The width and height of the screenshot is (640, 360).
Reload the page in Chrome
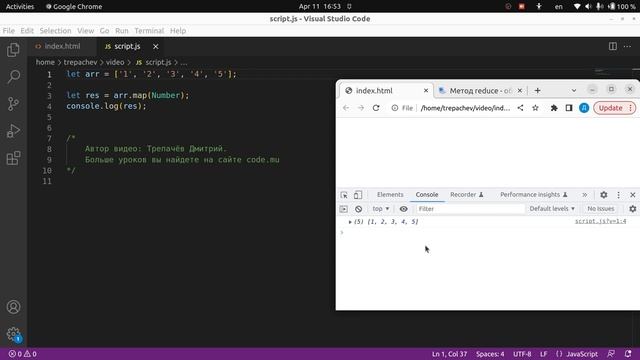pos(376,108)
